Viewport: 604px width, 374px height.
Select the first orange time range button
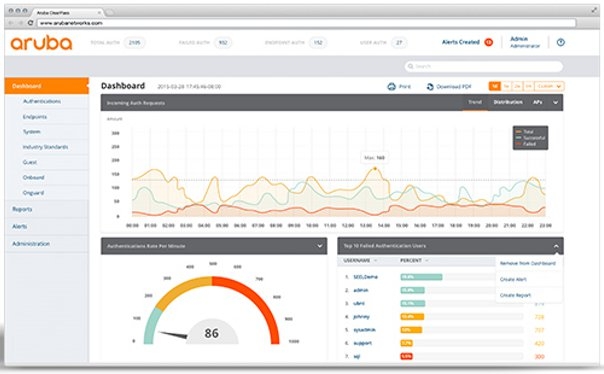pos(495,86)
